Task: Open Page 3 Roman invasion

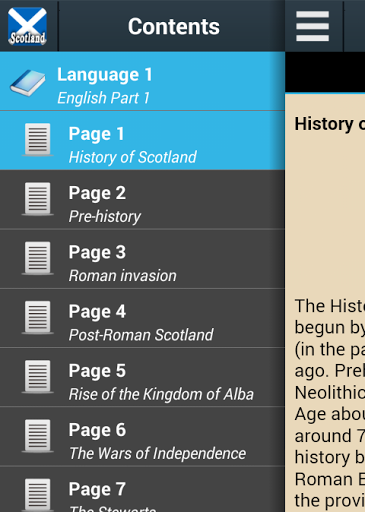Action: click(142, 259)
